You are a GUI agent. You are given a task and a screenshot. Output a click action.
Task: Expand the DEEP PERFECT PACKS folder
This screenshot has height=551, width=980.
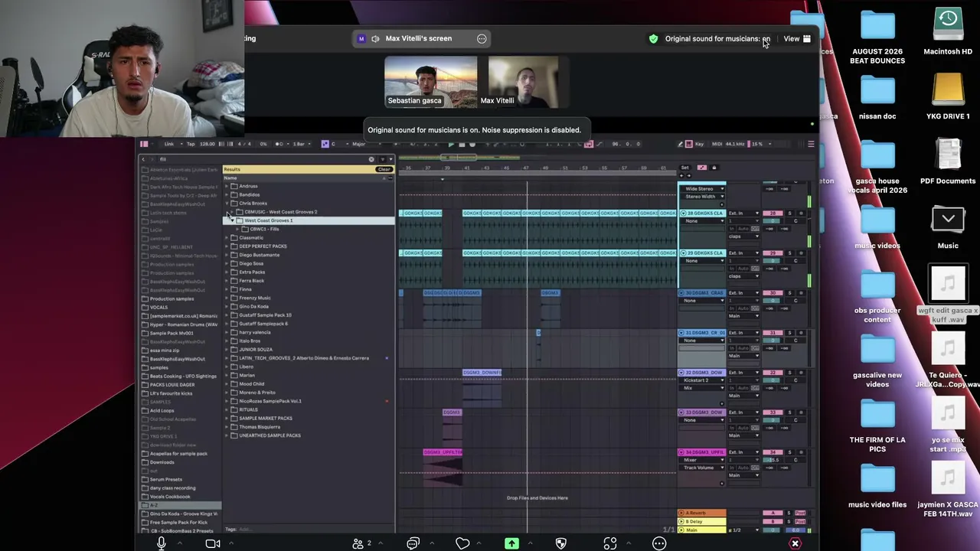[x=227, y=246]
